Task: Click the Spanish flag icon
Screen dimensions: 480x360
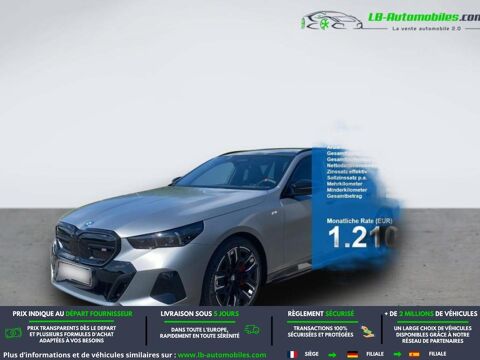Action: pyautogui.click(x=414, y=354)
